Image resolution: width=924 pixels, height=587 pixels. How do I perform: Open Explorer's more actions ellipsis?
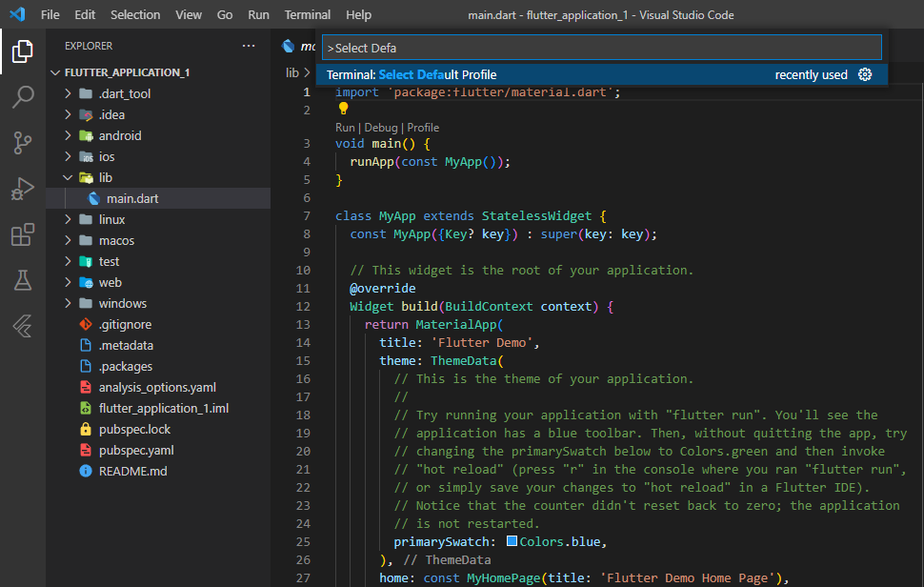pos(249,46)
